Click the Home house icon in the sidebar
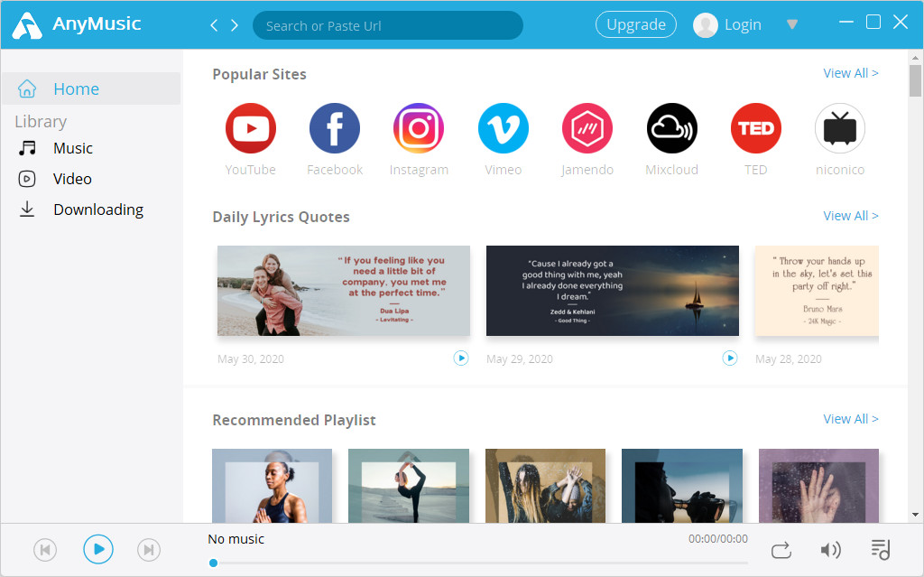 pyautogui.click(x=27, y=88)
